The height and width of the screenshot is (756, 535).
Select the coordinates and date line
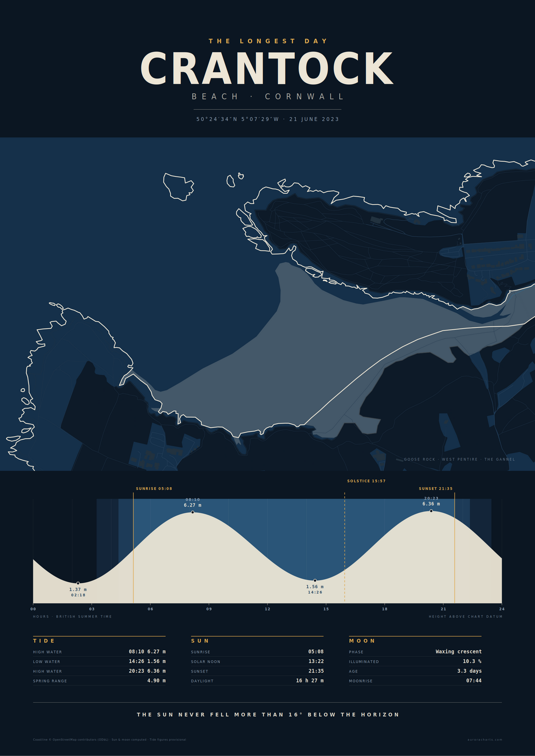(x=267, y=119)
